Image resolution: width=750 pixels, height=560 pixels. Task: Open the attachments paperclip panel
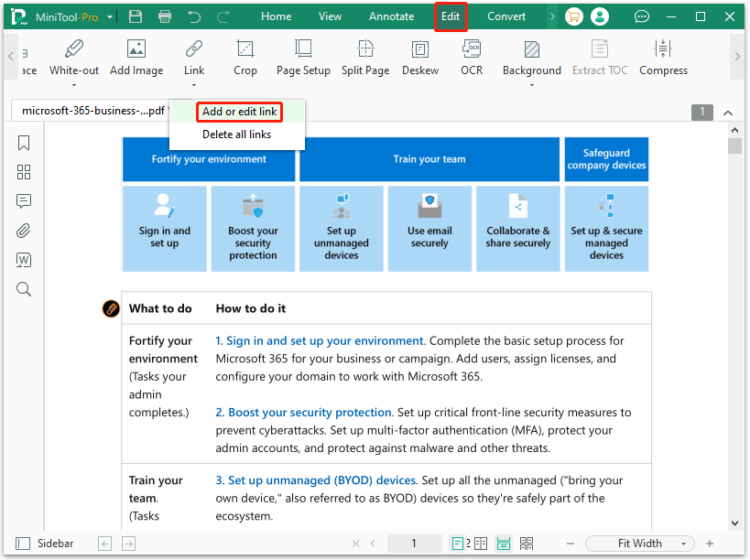click(x=24, y=231)
